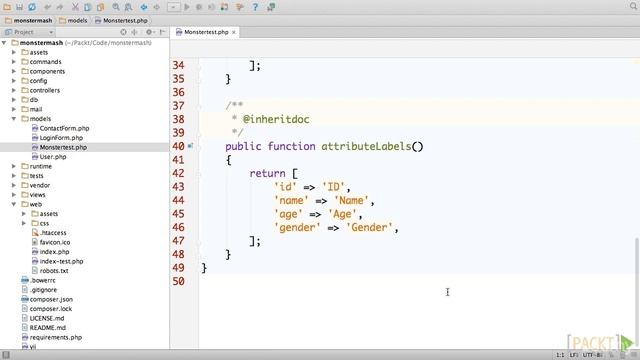
Task: Open the Project panel gear settings
Action: pyautogui.click(x=150, y=32)
